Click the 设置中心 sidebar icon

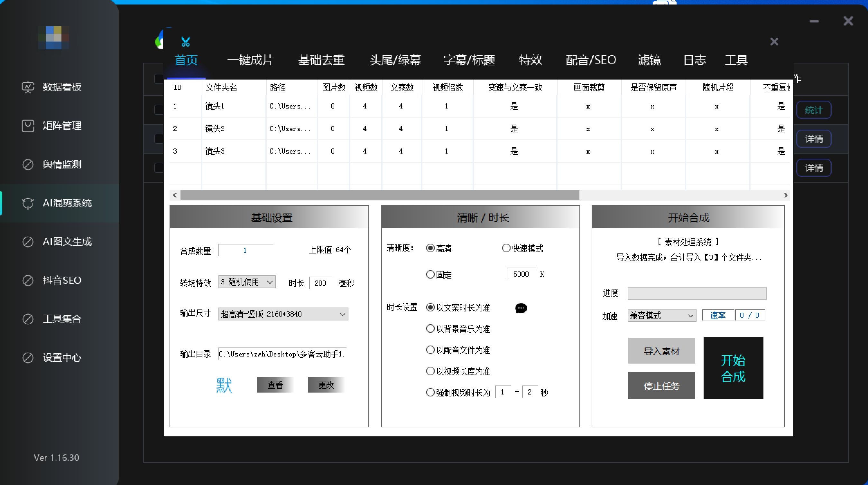pyautogui.click(x=28, y=358)
